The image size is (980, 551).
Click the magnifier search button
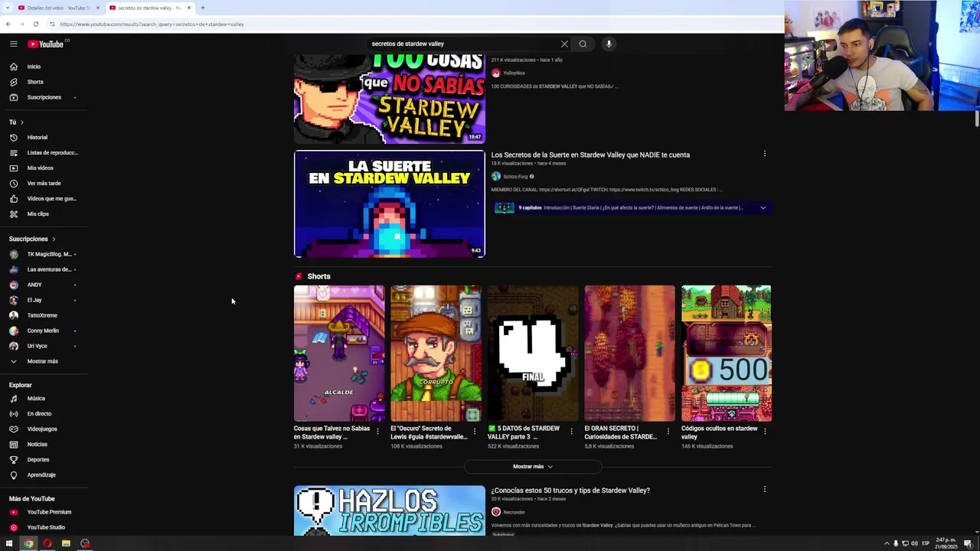(583, 44)
